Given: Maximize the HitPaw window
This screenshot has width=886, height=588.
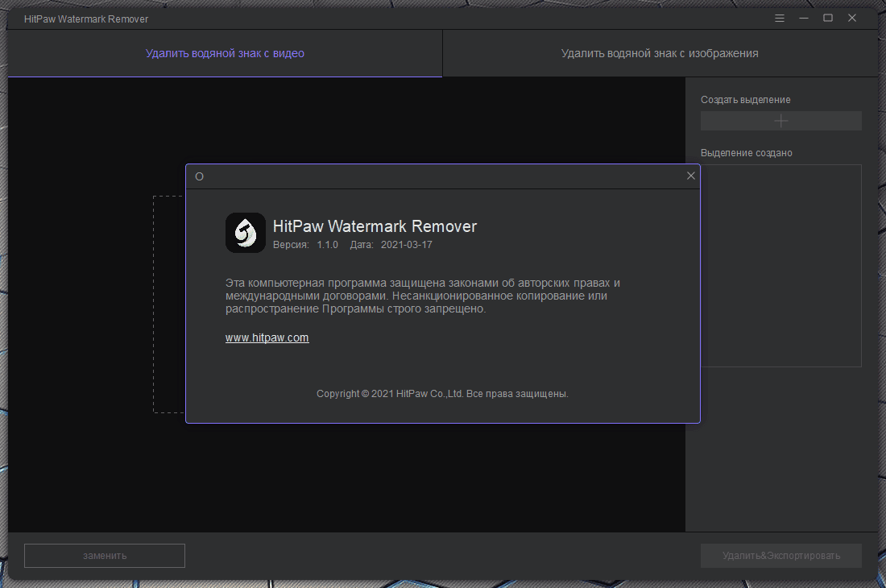Looking at the screenshot, I should 828,18.
